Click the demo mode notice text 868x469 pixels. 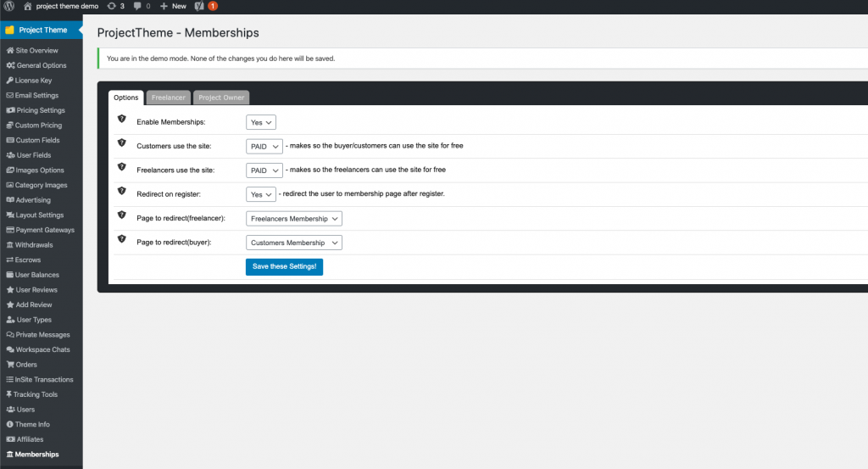220,59
